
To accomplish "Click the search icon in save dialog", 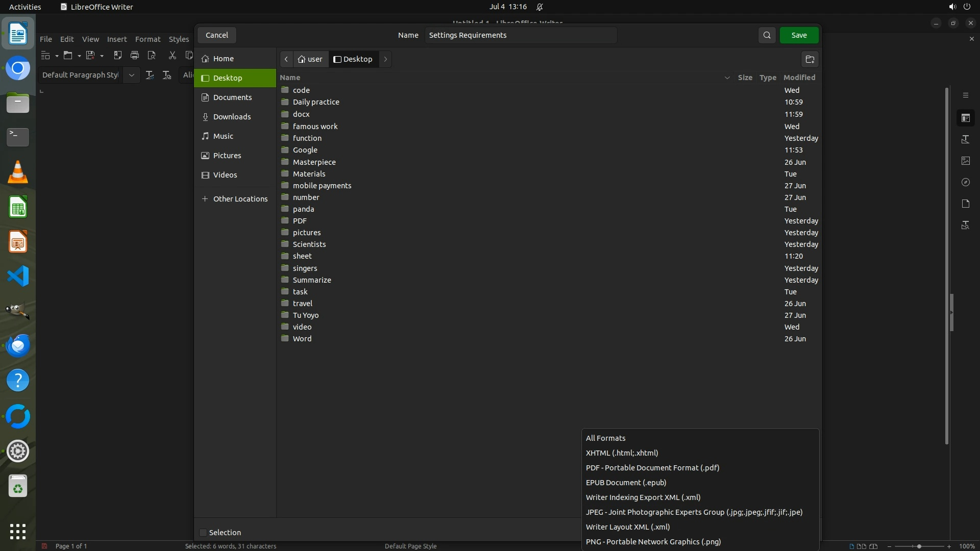I will pyautogui.click(x=767, y=35).
